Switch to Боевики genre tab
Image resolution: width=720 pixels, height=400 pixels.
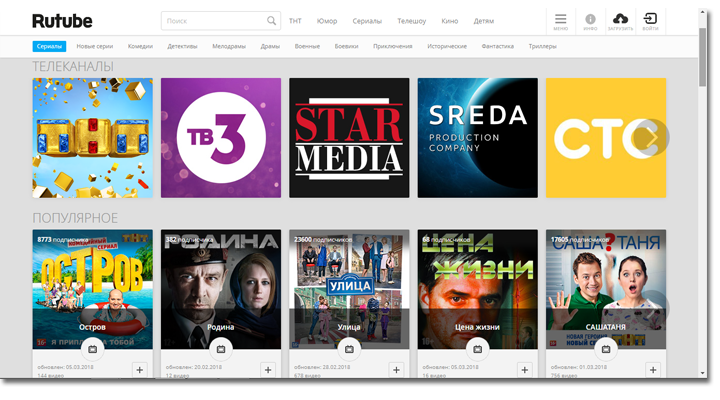(347, 46)
